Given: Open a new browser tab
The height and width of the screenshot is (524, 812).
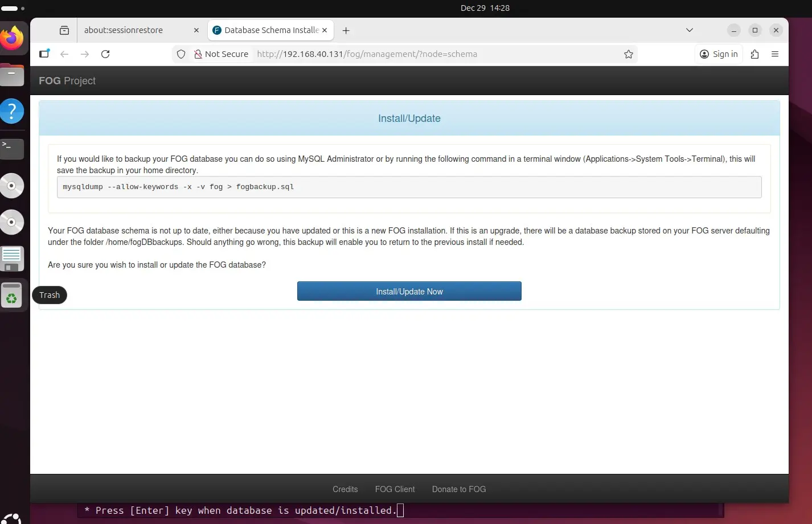Looking at the screenshot, I should (346, 30).
